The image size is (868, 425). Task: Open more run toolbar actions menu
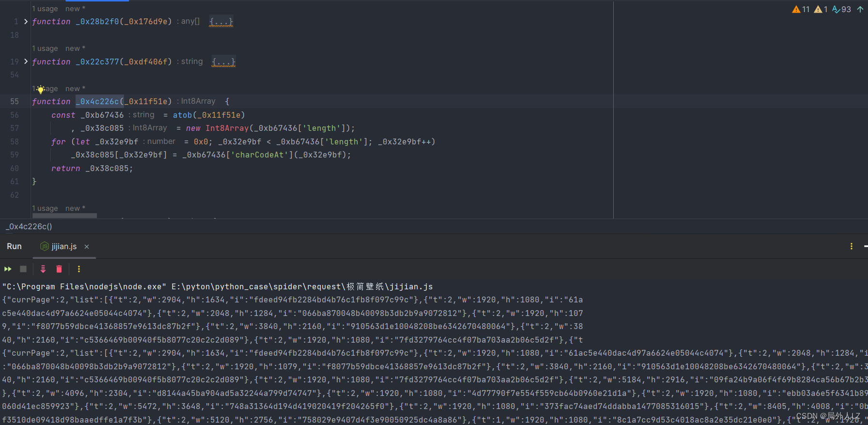click(x=79, y=269)
